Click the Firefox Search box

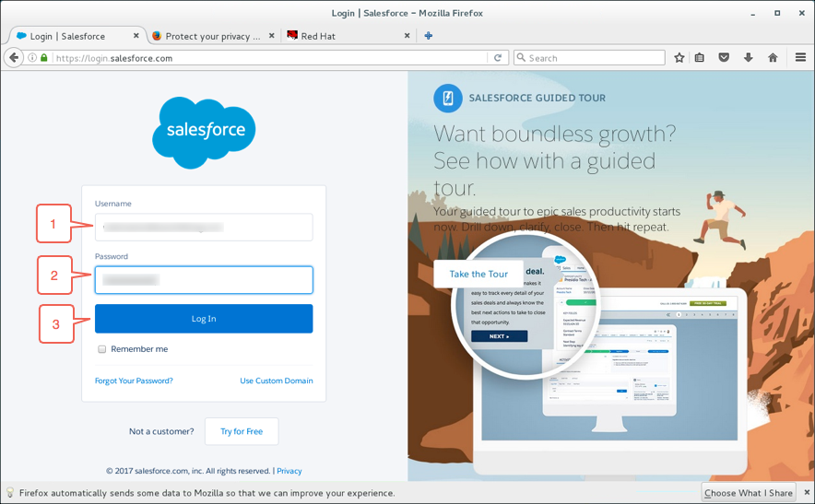tap(589, 58)
